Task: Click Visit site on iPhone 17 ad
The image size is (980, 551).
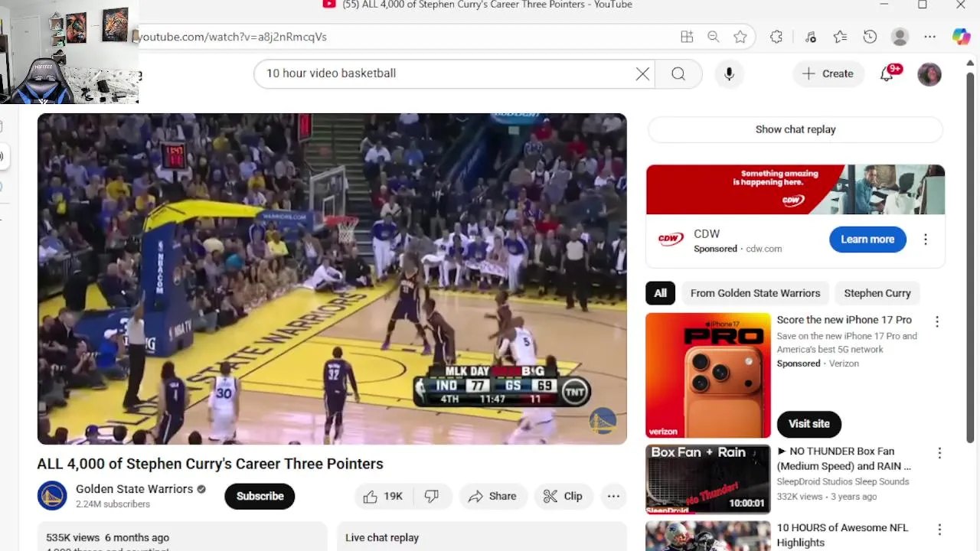Action: [x=808, y=424]
